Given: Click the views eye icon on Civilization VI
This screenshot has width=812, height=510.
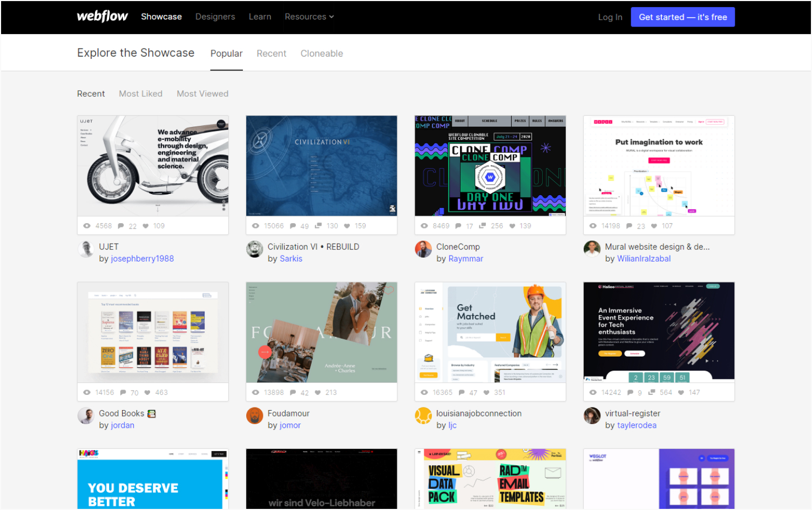Looking at the screenshot, I should (255, 226).
